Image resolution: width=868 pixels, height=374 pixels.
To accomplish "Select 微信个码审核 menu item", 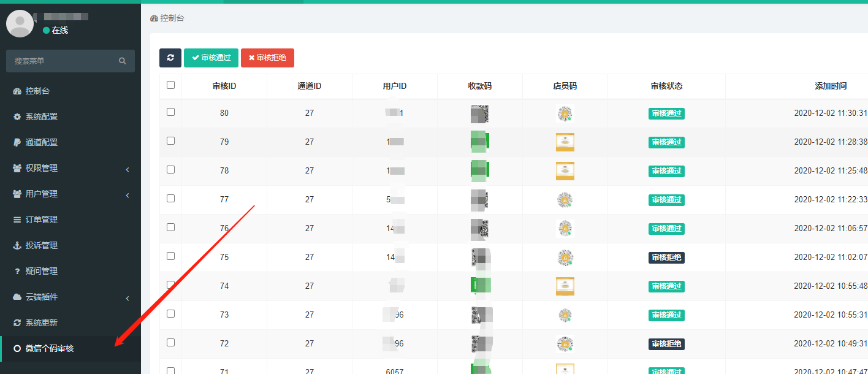I will [49, 348].
